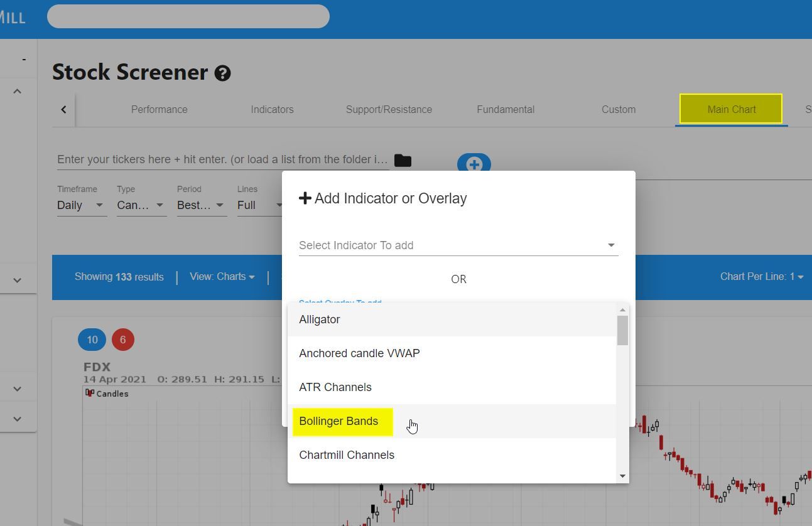Expand the Chart Per Line dropdown
812x526 pixels.
point(761,277)
